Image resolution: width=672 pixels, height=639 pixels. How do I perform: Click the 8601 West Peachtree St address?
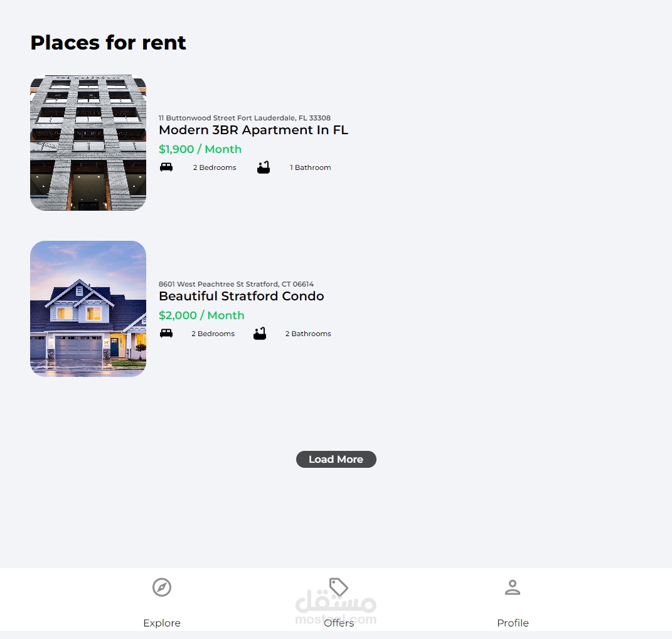236,284
